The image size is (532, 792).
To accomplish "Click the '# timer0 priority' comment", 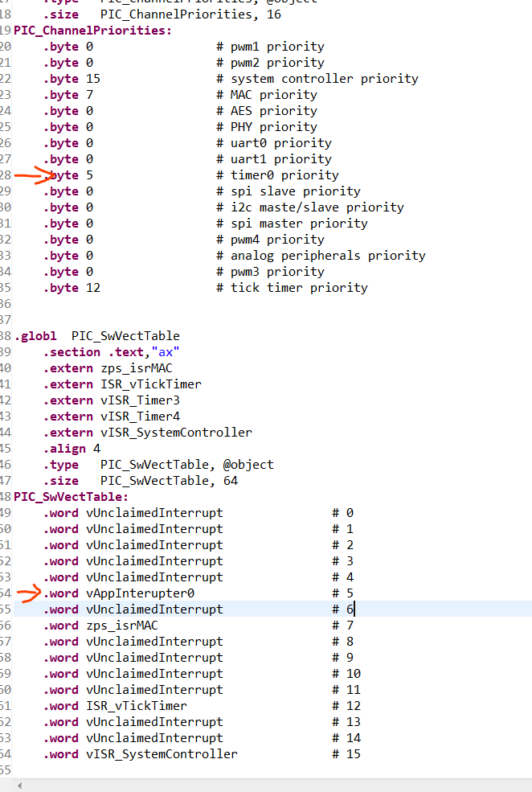I will pos(277,175).
